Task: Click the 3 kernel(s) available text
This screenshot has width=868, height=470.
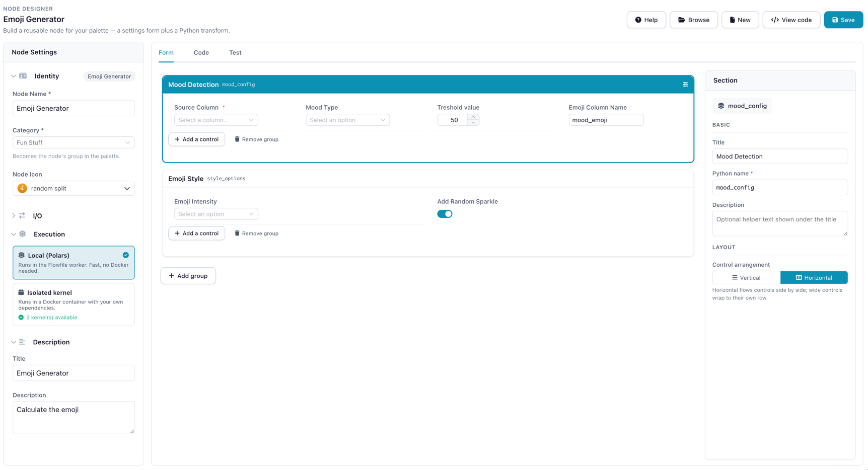Action: (x=52, y=318)
